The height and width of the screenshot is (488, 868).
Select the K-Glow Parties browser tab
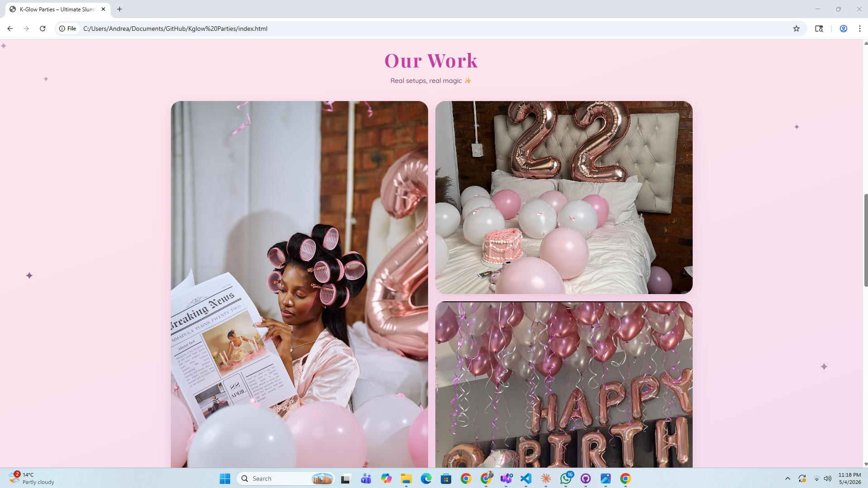58,9
